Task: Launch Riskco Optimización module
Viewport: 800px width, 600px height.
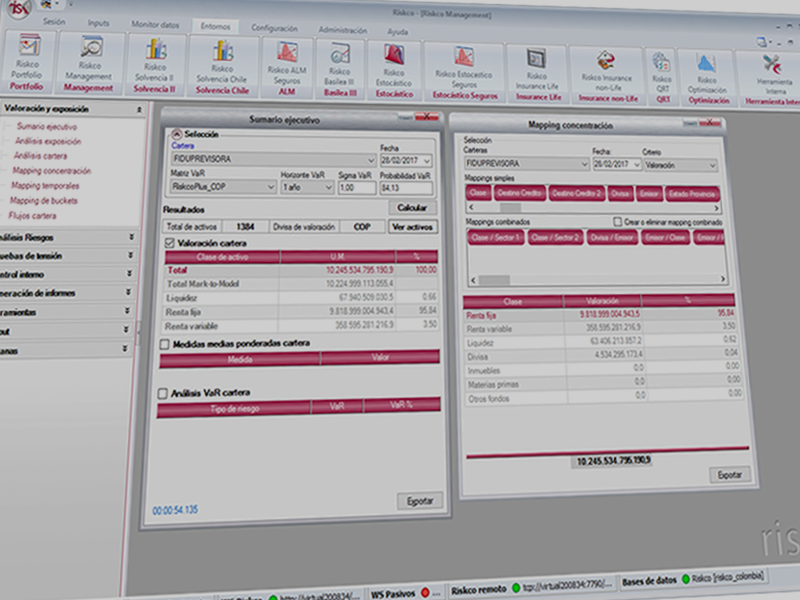Action: pyautogui.click(x=707, y=64)
